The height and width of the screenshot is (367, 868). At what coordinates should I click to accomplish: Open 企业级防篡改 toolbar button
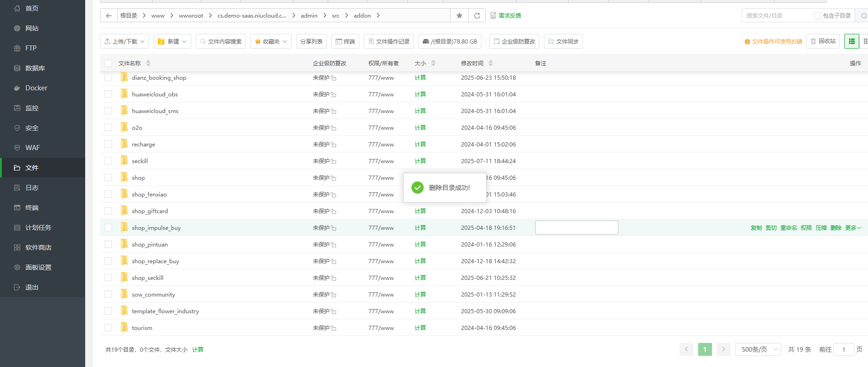point(514,41)
